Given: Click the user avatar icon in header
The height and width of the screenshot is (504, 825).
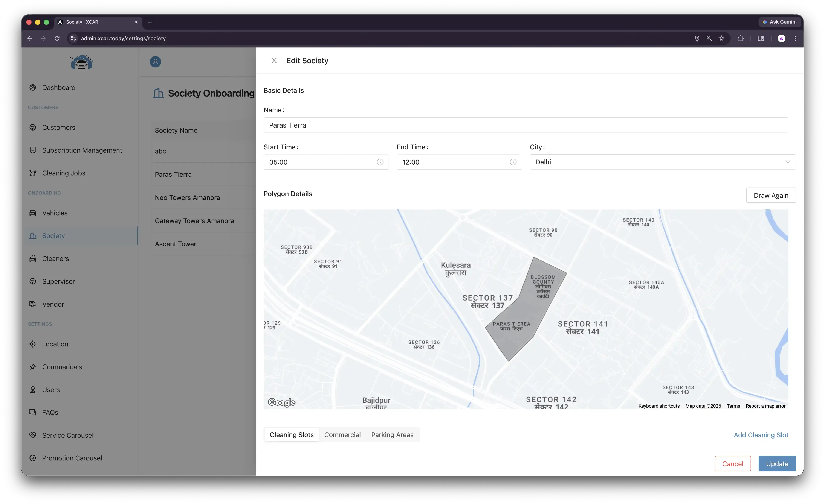Looking at the screenshot, I should (155, 62).
